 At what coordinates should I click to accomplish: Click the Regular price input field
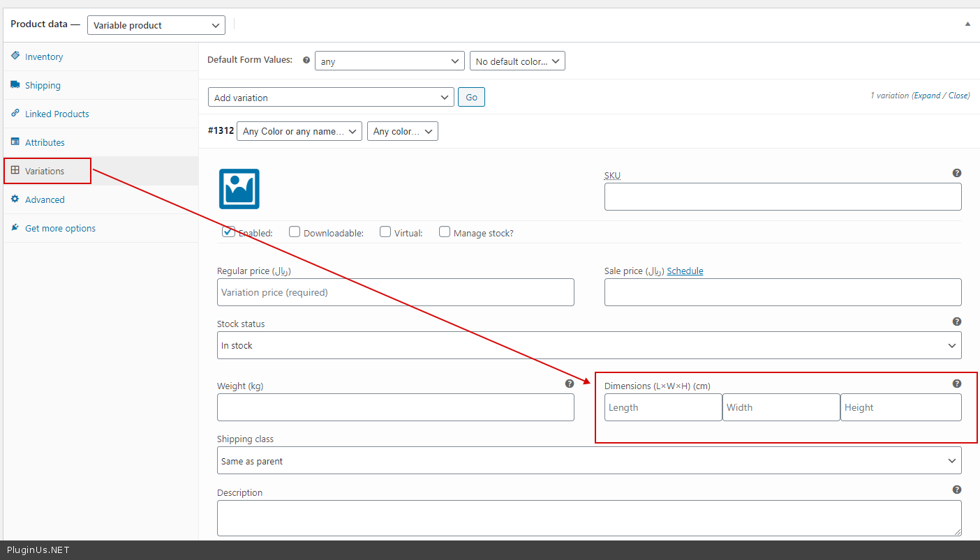[395, 292]
